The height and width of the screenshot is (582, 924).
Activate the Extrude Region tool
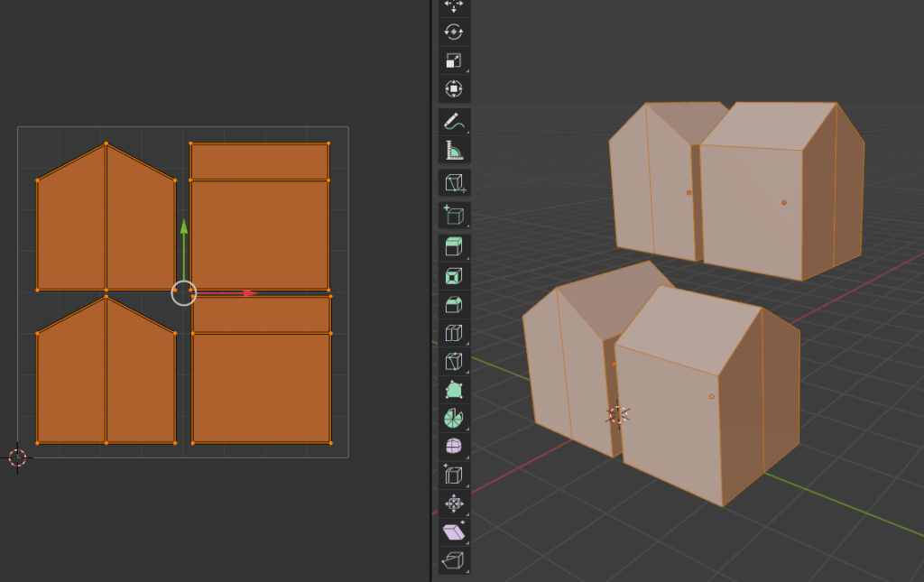pos(454,247)
